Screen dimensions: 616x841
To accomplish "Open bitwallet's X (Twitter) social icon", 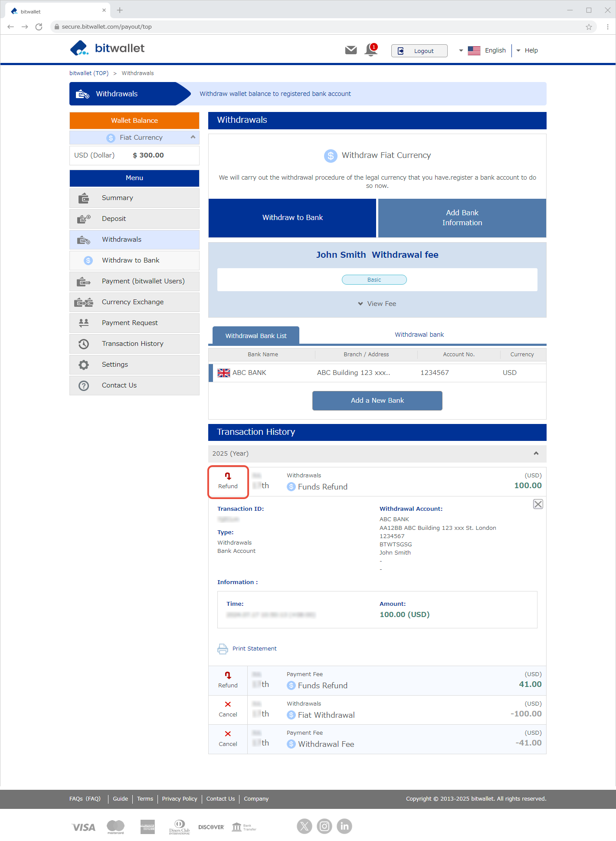I will pos(304,826).
